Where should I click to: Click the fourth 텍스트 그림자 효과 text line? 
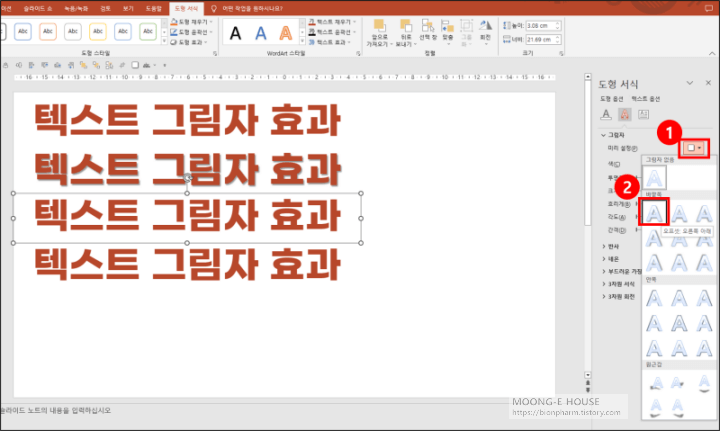[x=187, y=263]
